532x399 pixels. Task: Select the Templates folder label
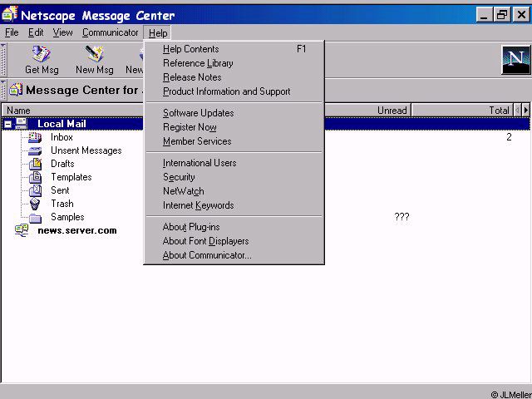point(71,177)
